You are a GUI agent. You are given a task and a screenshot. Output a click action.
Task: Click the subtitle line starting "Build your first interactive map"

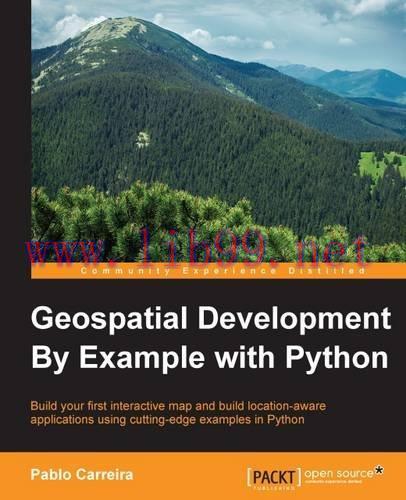coord(178,406)
